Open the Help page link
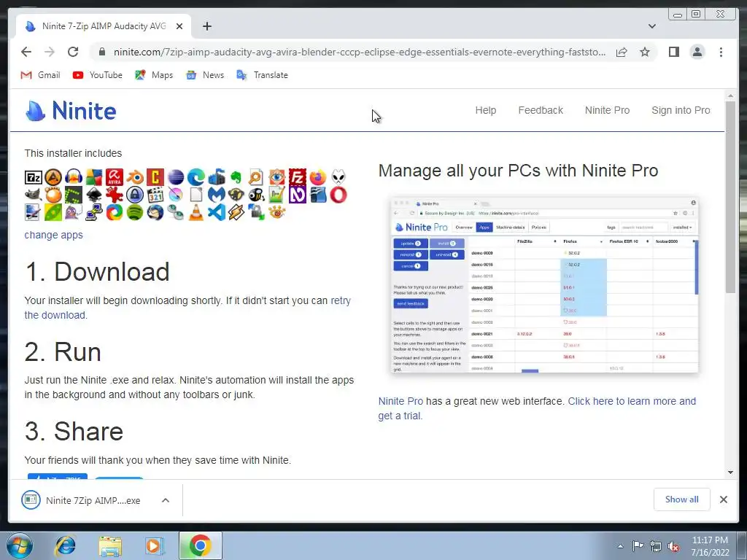The height and width of the screenshot is (560, 747). (x=485, y=110)
